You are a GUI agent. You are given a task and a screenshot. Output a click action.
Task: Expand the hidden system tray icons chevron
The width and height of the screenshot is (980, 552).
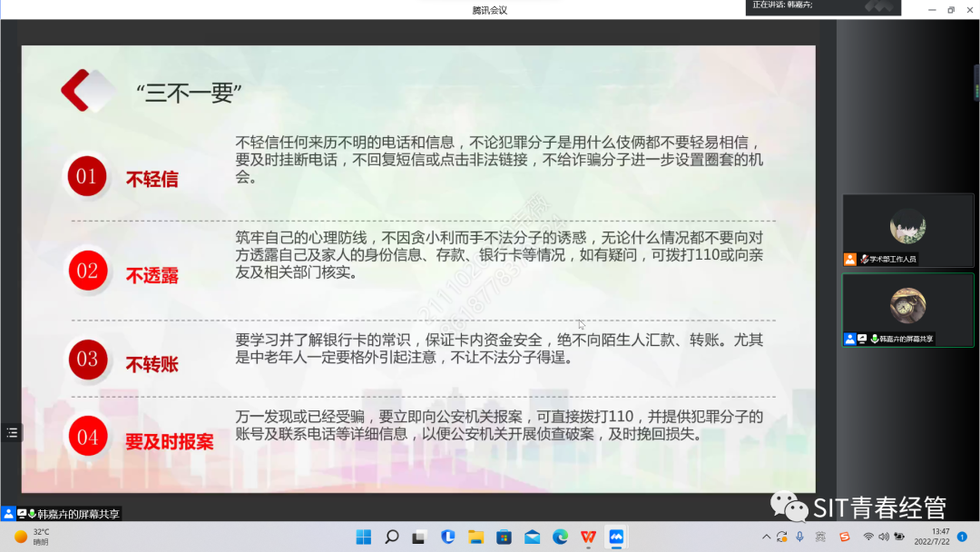pos(767,537)
